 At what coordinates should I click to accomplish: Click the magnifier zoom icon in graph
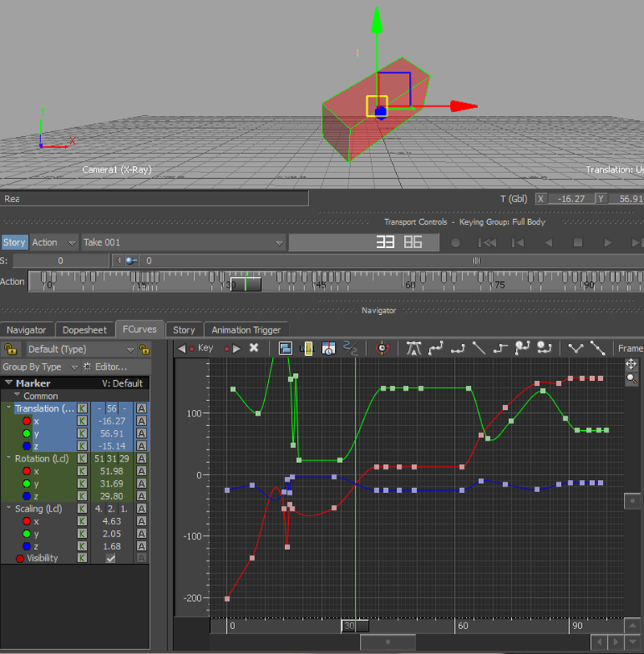point(631,379)
